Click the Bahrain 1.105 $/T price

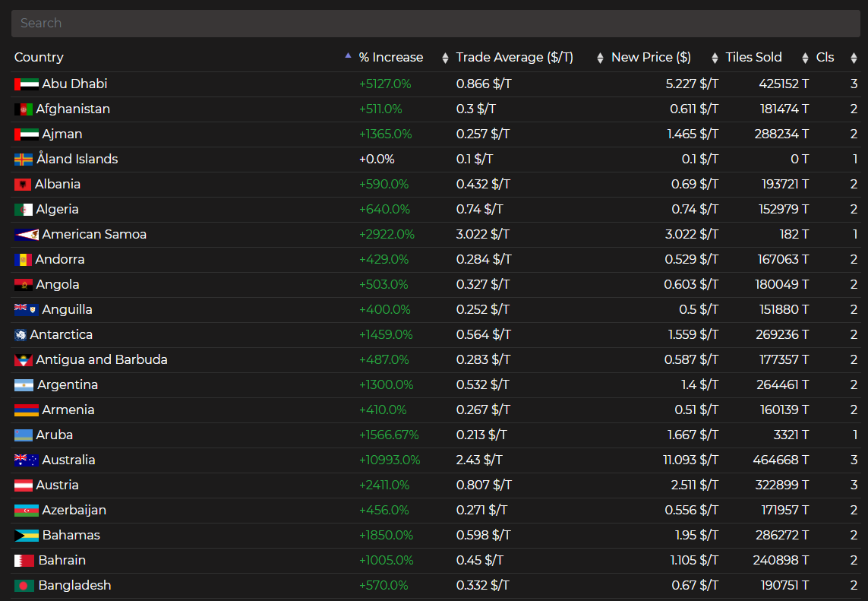click(x=694, y=561)
